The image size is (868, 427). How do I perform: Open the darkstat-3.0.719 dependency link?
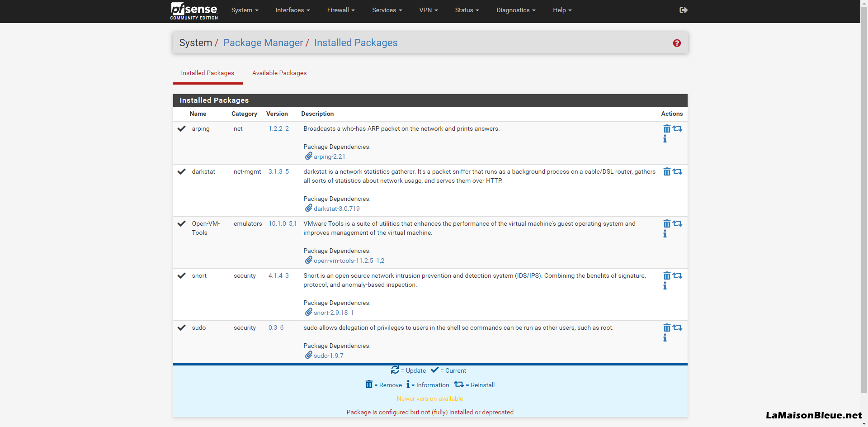point(337,209)
